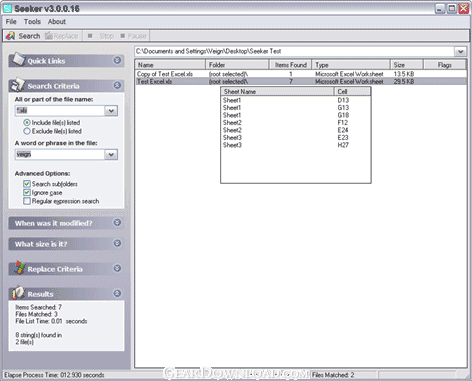This screenshot has height=381, width=472.
Task: Click the Cell column header
Action: [352, 92]
